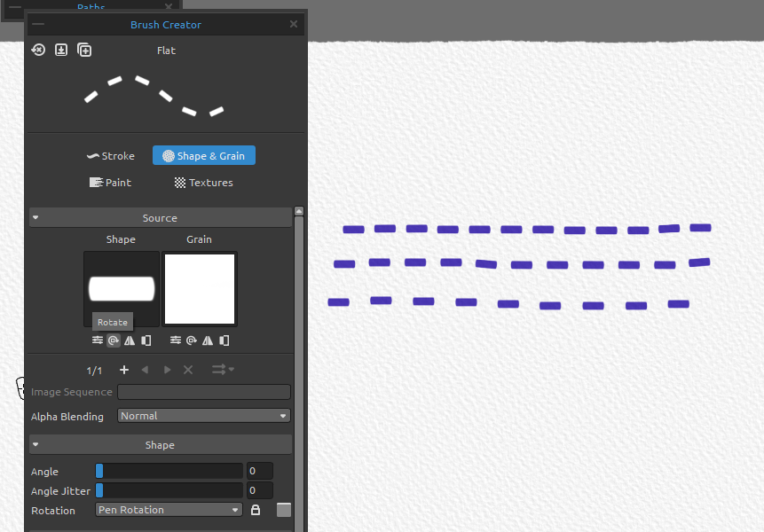Select the reset brush icon
This screenshot has height=532, width=764.
point(38,50)
